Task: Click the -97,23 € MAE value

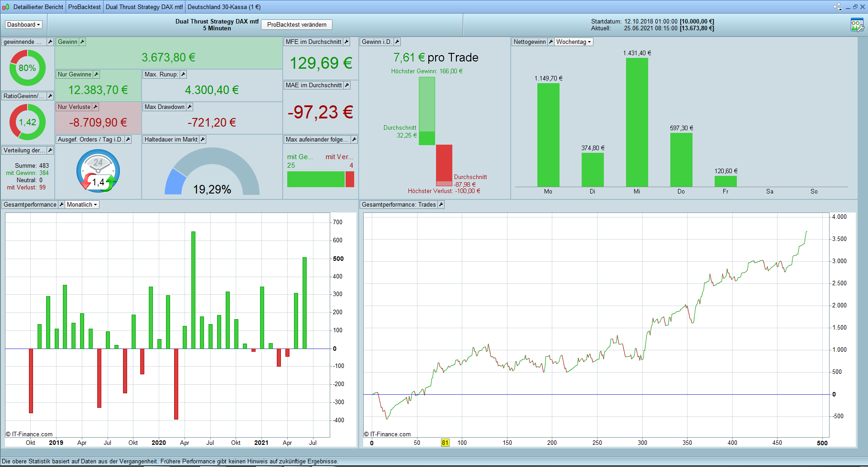Action: 321,112
